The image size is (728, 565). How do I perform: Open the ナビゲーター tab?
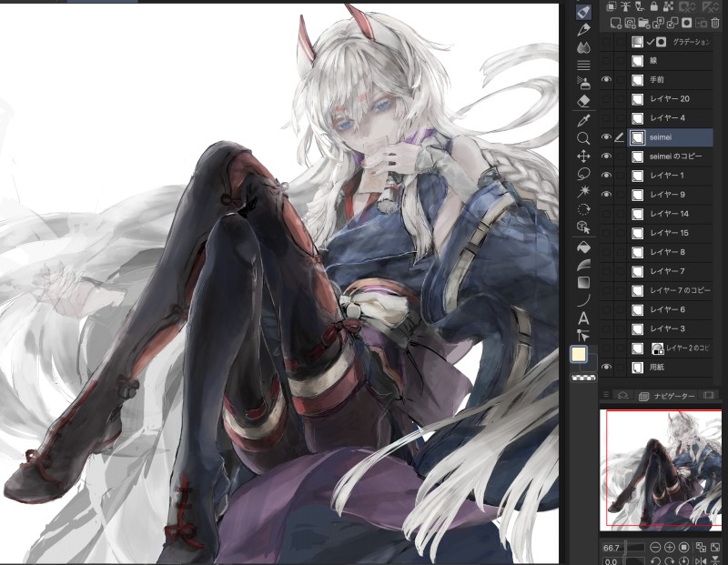[668, 396]
